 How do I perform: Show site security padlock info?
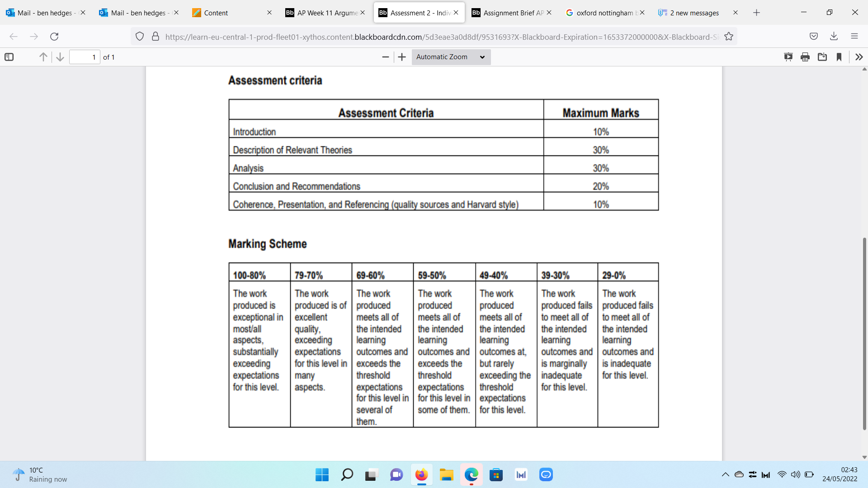(x=156, y=37)
